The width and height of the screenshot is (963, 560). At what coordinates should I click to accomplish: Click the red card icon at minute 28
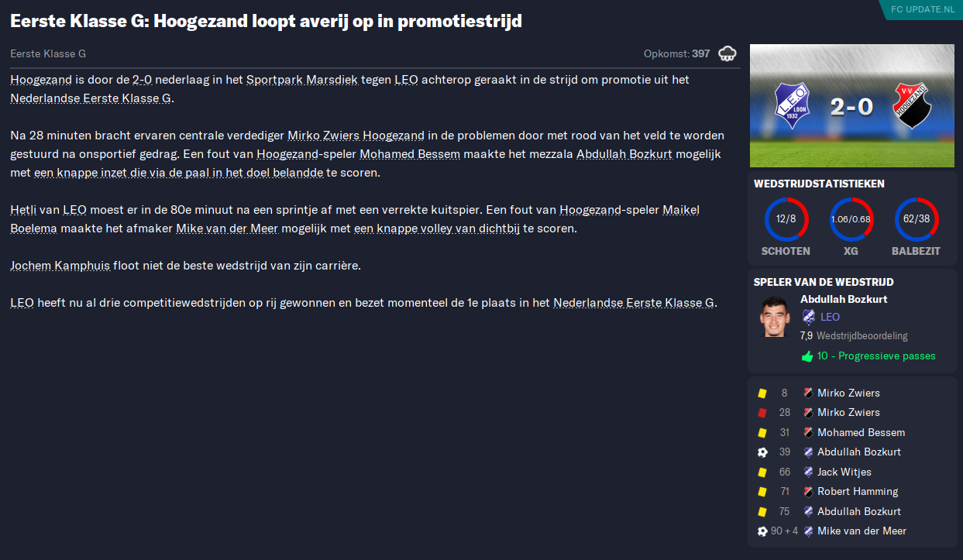[x=762, y=413]
